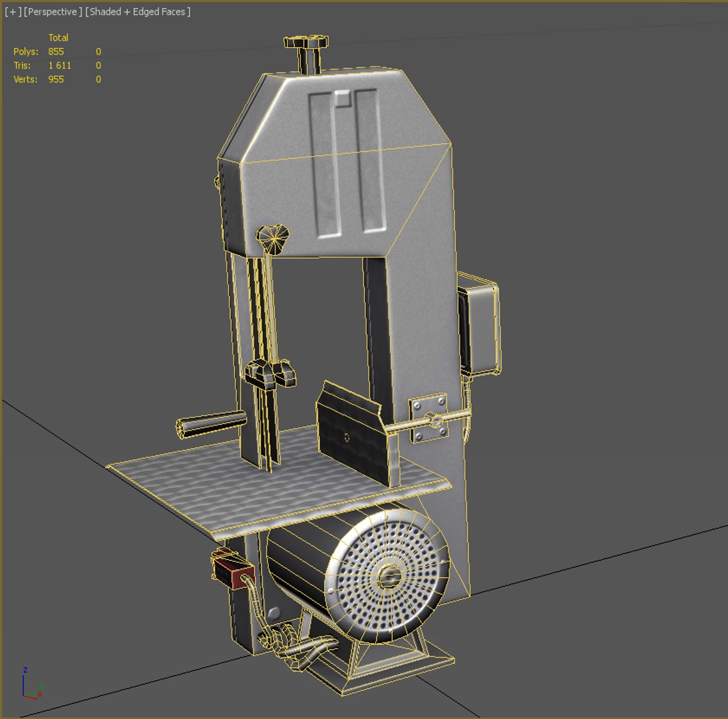Click the 'Polys:' statistics label
This screenshot has height=719, width=728.
click(x=25, y=51)
